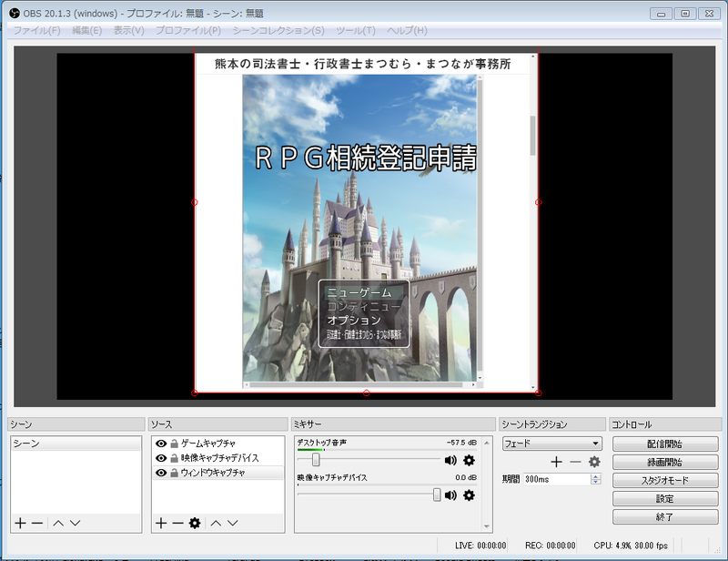The height and width of the screenshot is (561, 728).
Task: Click the LIVE: 00:00:00 status text
Action: (x=480, y=546)
